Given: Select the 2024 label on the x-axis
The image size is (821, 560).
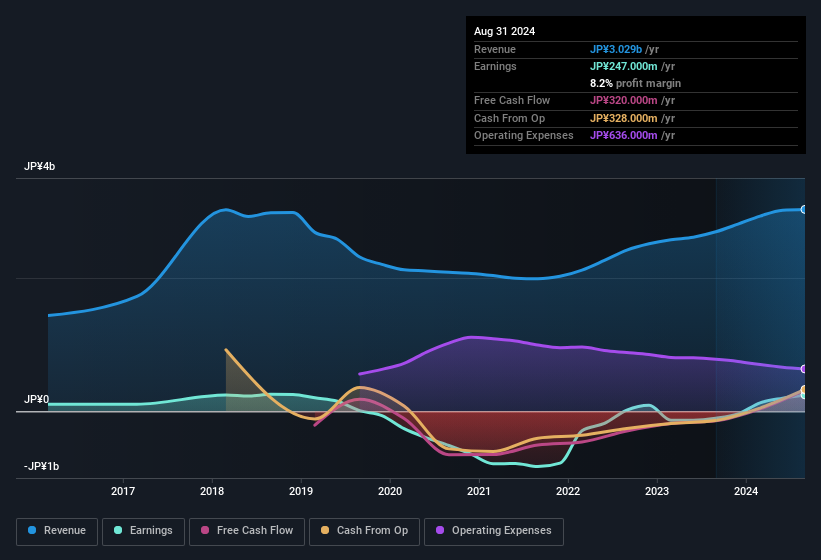Looking at the screenshot, I should [746, 491].
